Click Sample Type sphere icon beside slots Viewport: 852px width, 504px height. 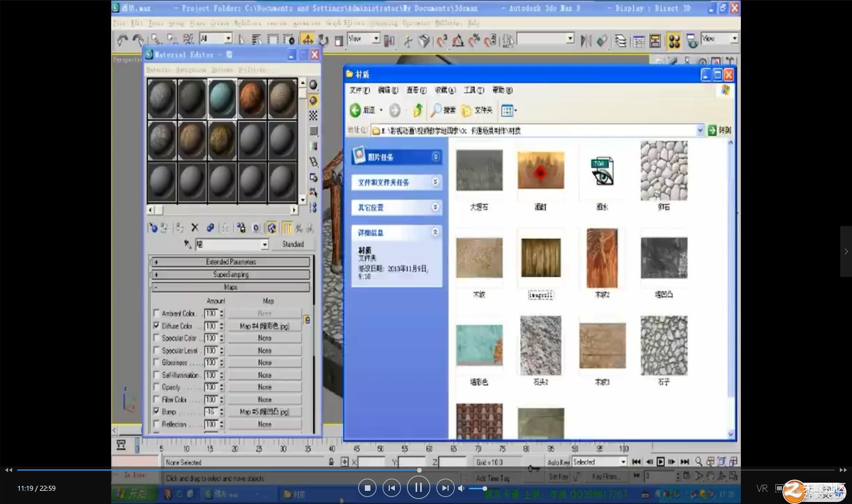[x=313, y=85]
